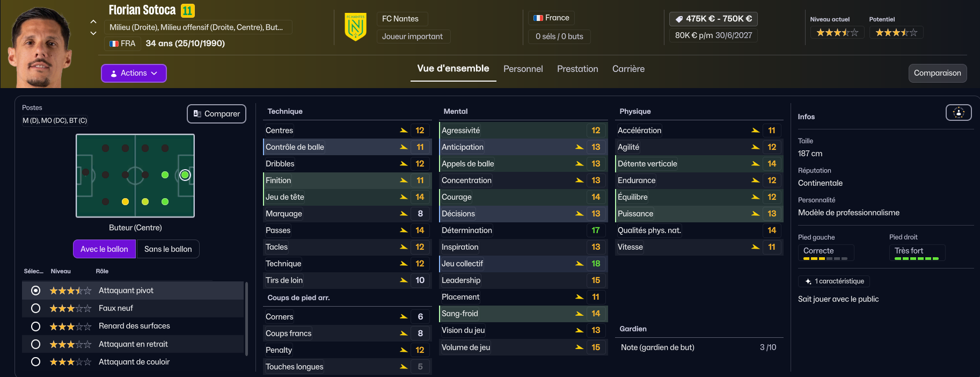Screen dimensions: 980x377
Task: Open the attribute polygon icon in Infos
Action: click(958, 113)
